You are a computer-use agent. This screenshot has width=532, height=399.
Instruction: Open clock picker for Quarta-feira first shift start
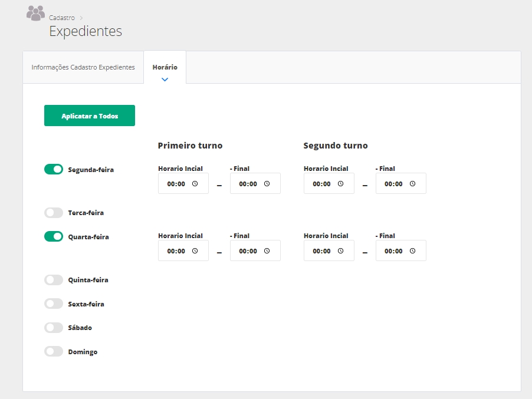pyautogui.click(x=195, y=250)
